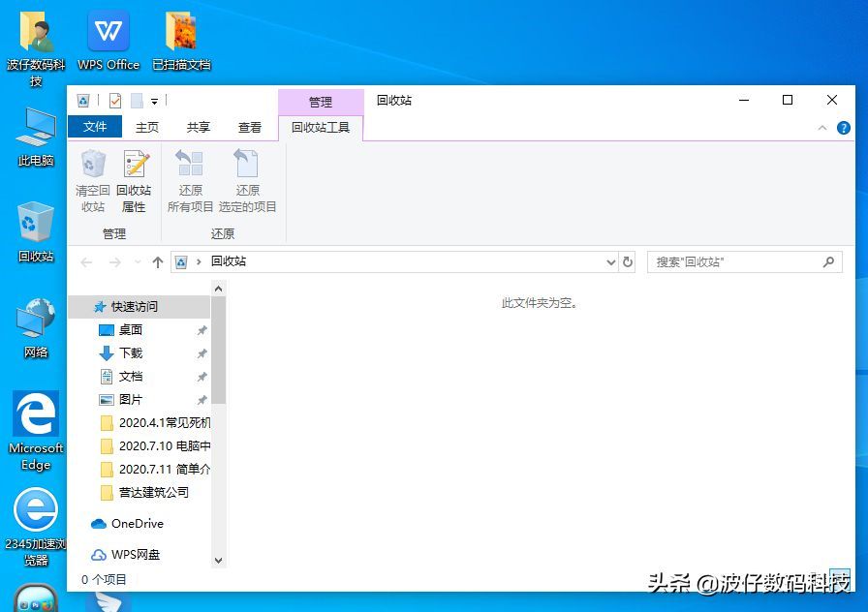Unpin 桌面 using its pin icon

coord(202,330)
